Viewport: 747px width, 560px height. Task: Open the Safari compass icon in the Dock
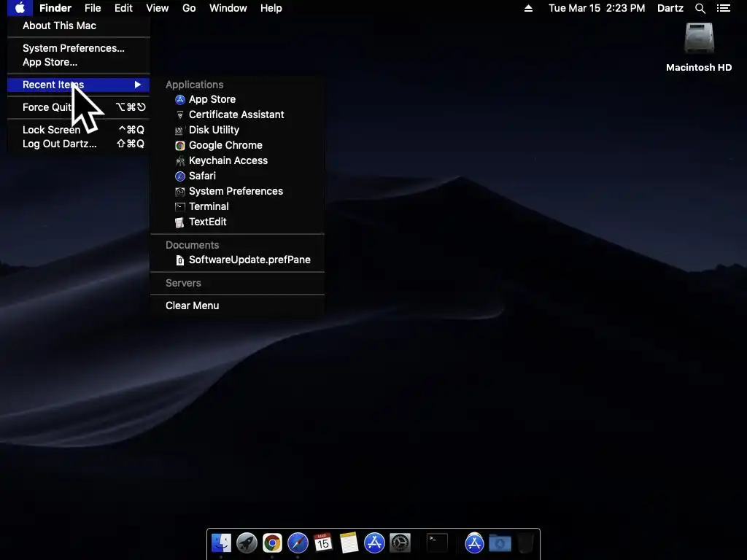[x=298, y=542]
